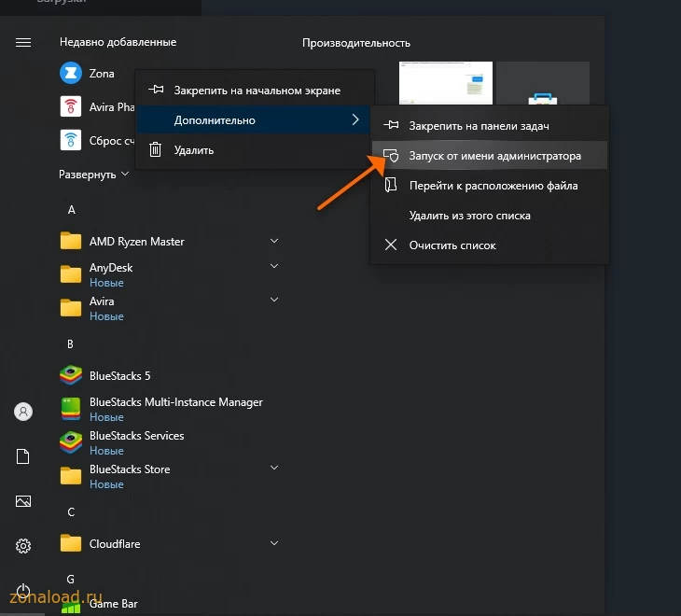This screenshot has height=616, width=681.
Task: Open the user account icon
Action: (x=23, y=411)
